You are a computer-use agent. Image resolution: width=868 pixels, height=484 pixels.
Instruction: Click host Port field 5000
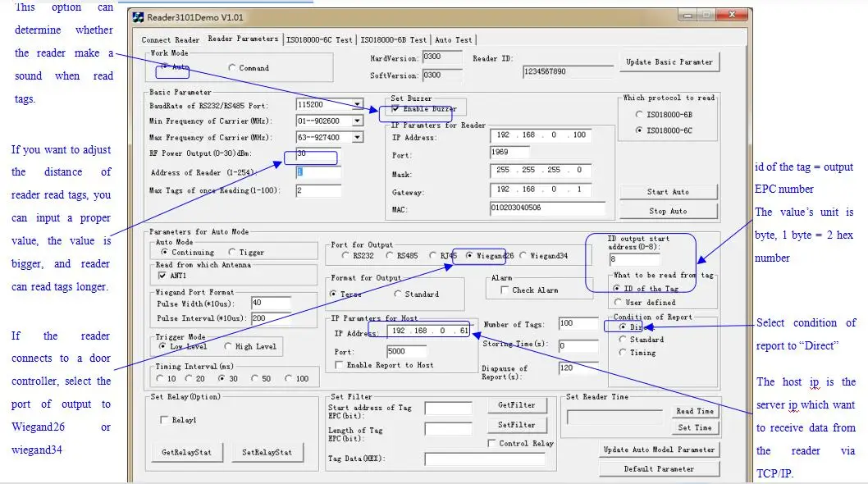point(406,352)
